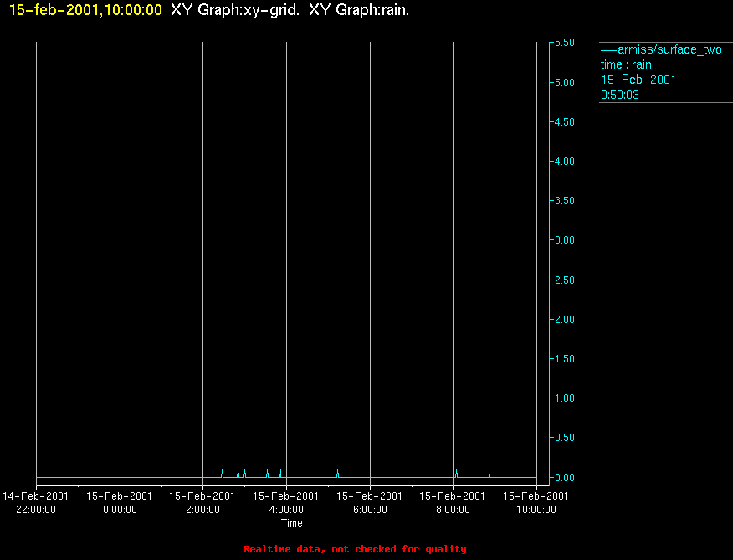The height and width of the screenshot is (560, 733).
Task: Click the rain spike between 4:00 and 6:00
Action: pos(337,473)
